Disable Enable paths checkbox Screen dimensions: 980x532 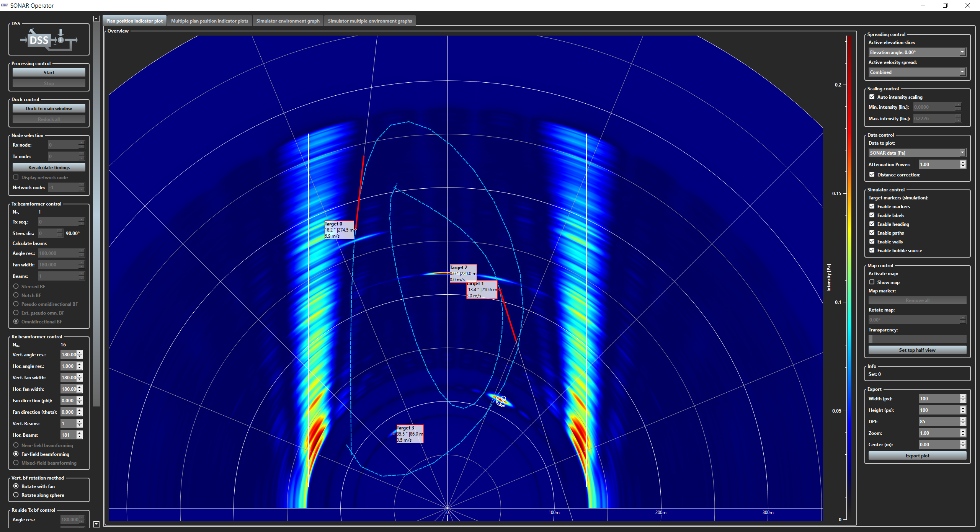tap(872, 233)
